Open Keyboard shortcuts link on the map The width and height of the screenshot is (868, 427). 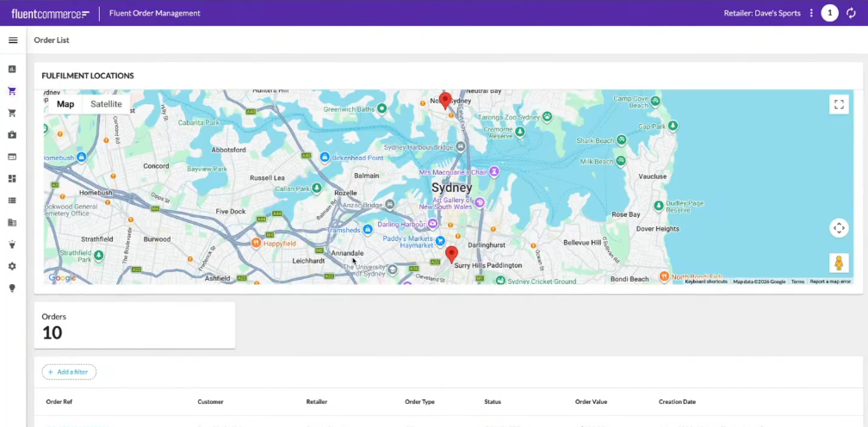tap(706, 282)
